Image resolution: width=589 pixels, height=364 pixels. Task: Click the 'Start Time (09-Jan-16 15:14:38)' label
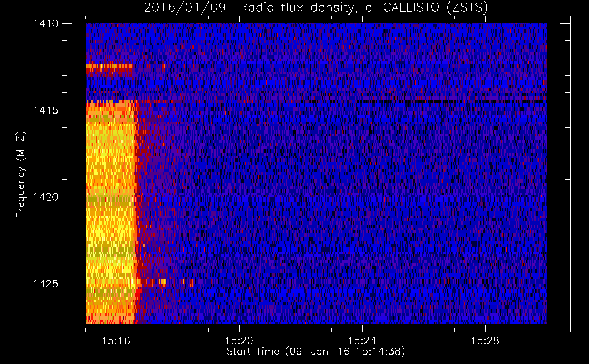pos(316,352)
